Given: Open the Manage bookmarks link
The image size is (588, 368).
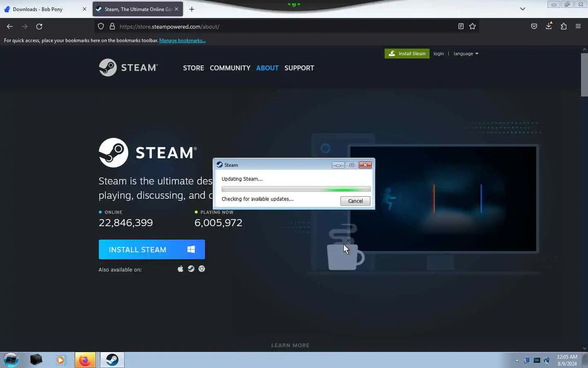Looking at the screenshot, I should tap(183, 40).
